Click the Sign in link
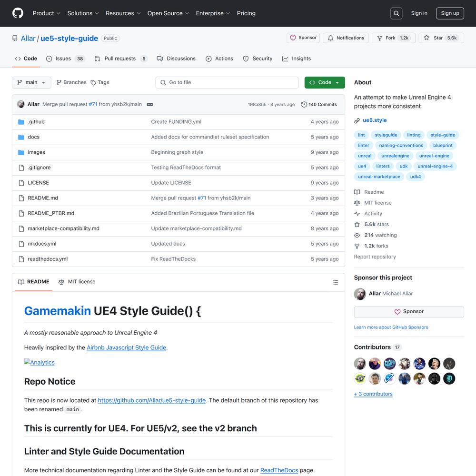This screenshot has height=476, width=476. 419,13
